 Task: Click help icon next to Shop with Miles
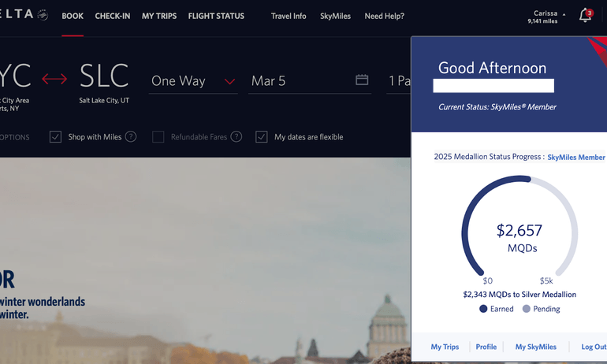coord(131,136)
